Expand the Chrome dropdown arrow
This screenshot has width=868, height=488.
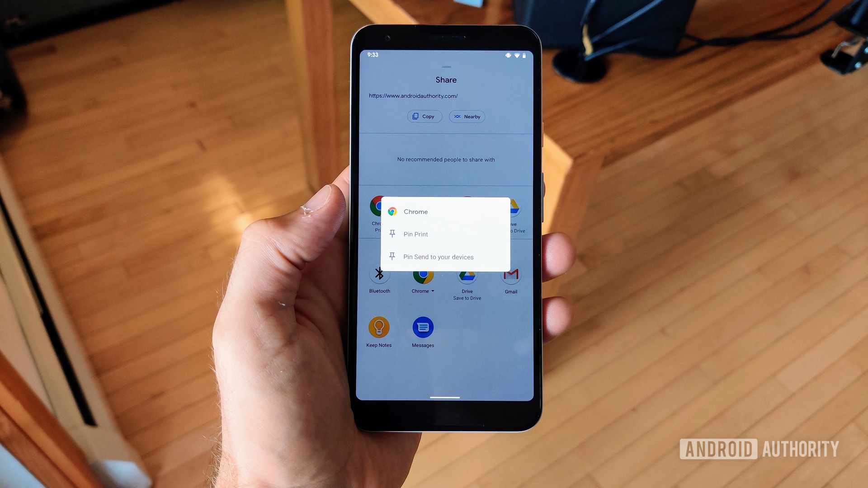click(434, 291)
